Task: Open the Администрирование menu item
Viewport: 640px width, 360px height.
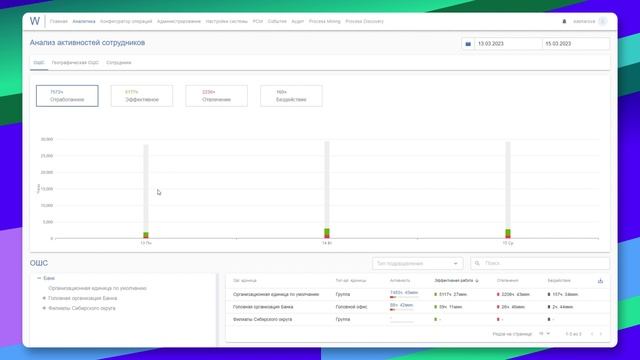Action: [179, 21]
